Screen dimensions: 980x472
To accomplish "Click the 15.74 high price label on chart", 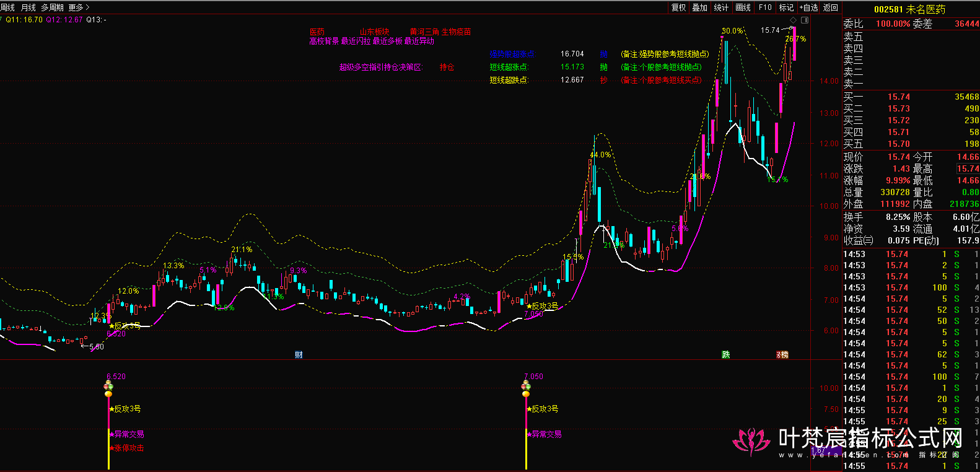I will coord(770,30).
